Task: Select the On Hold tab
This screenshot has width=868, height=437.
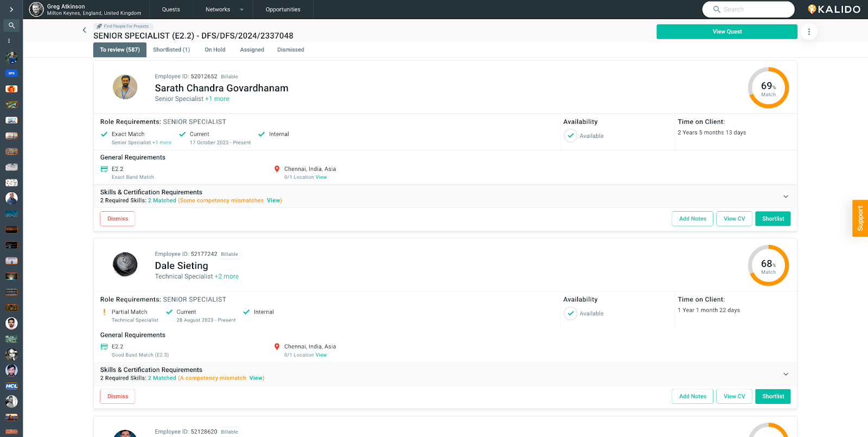Action: pyautogui.click(x=215, y=49)
